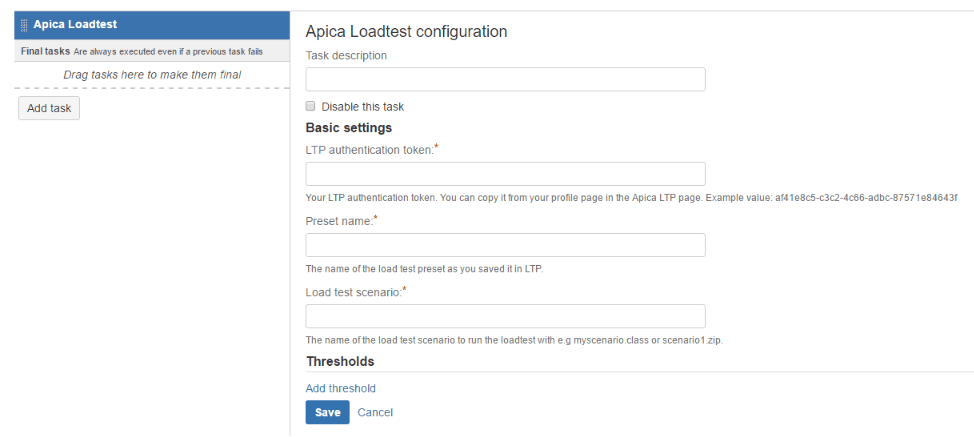Open the Add threshold link
Image resolution: width=974 pixels, height=437 pixels.
(x=340, y=388)
